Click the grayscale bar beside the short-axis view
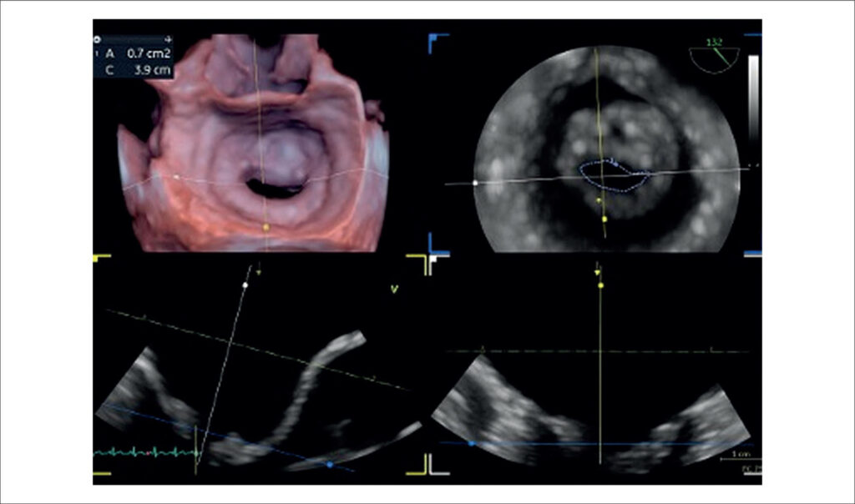This screenshot has height=504, width=855. point(753,98)
